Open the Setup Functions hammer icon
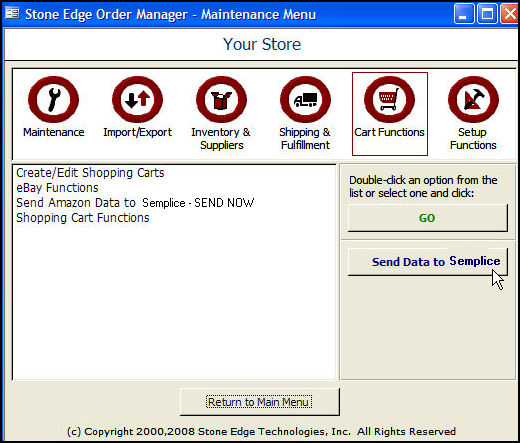Screen dimensions: 520x443 point(473,99)
